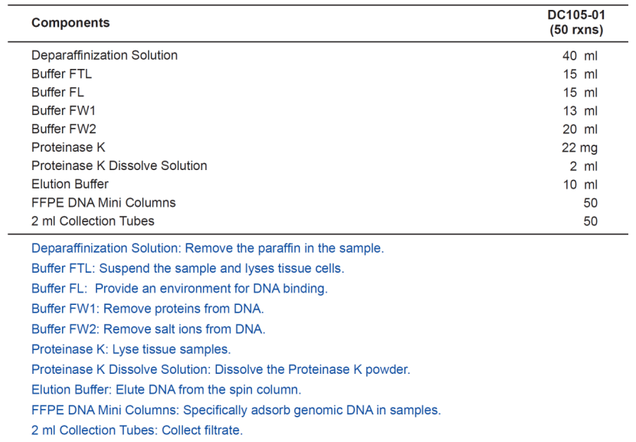The image size is (636, 442).
Task: Click the 'Remove salt ions from DNA' line
Action: point(148,329)
